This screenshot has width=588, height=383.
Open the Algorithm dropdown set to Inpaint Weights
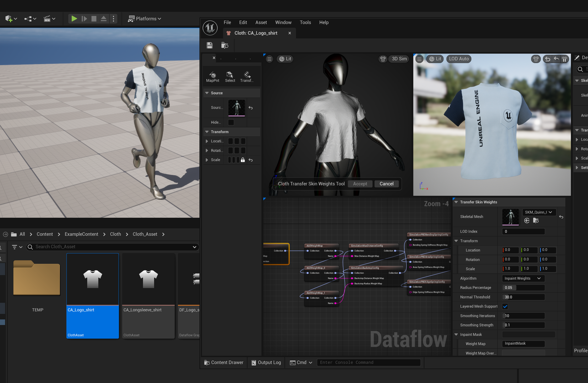click(x=523, y=278)
